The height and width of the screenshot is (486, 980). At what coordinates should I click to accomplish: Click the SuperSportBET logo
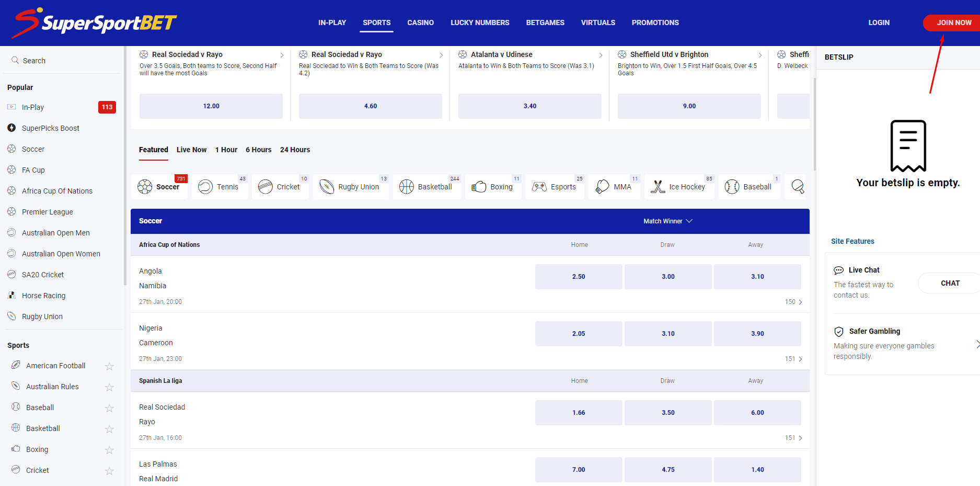(95, 23)
